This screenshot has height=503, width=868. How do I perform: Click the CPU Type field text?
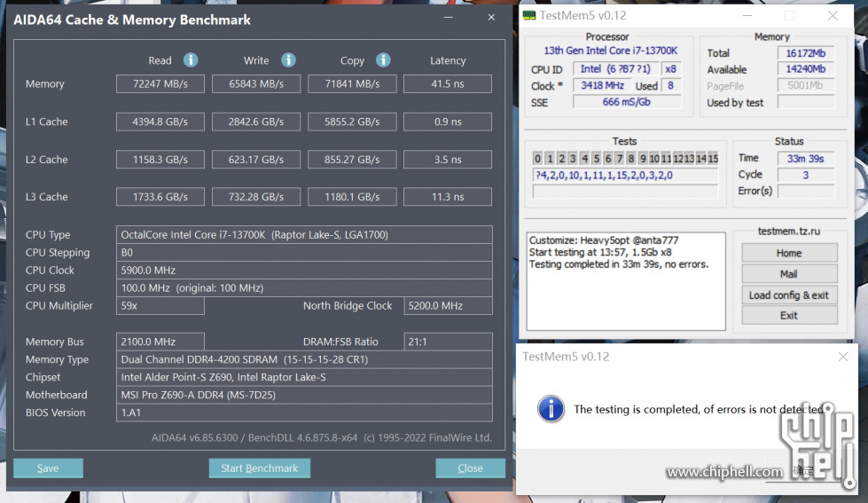304,234
